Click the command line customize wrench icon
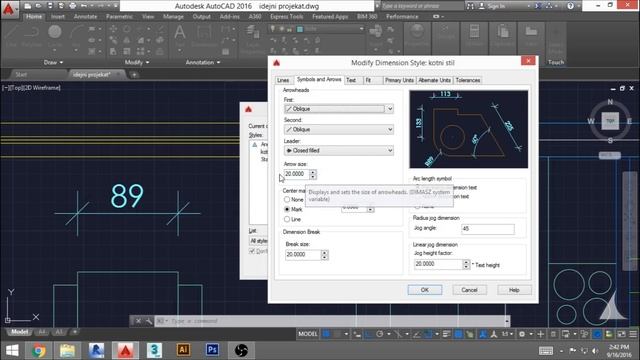The image size is (640, 360). pyautogui.click(x=149, y=321)
